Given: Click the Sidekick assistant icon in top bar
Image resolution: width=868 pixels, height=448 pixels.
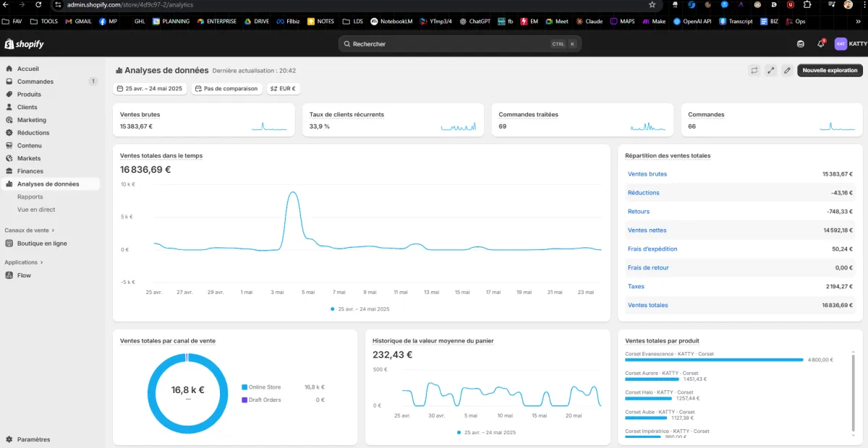Looking at the screenshot, I should pos(801,44).
